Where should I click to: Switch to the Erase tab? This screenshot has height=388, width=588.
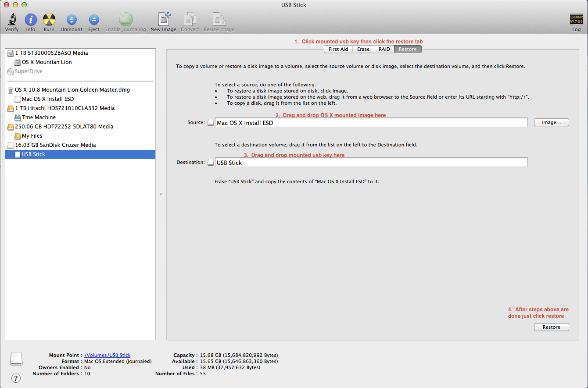(x=363, y=49)
